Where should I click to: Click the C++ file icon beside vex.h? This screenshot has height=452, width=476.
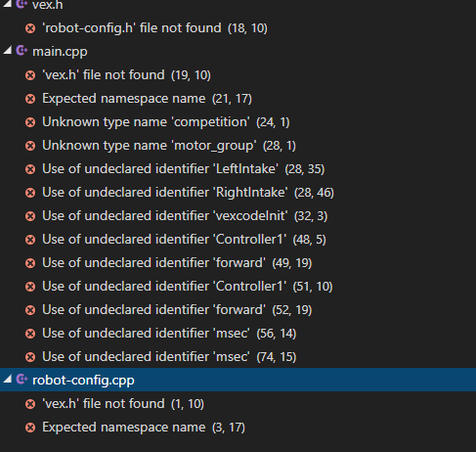(22, 4)
